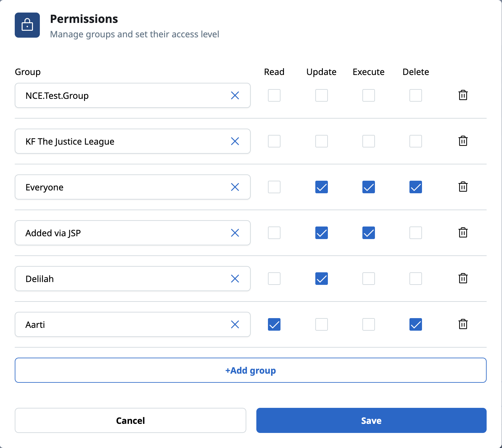Delete the NCE.Test.Group row with trash icon

[463, 95]
